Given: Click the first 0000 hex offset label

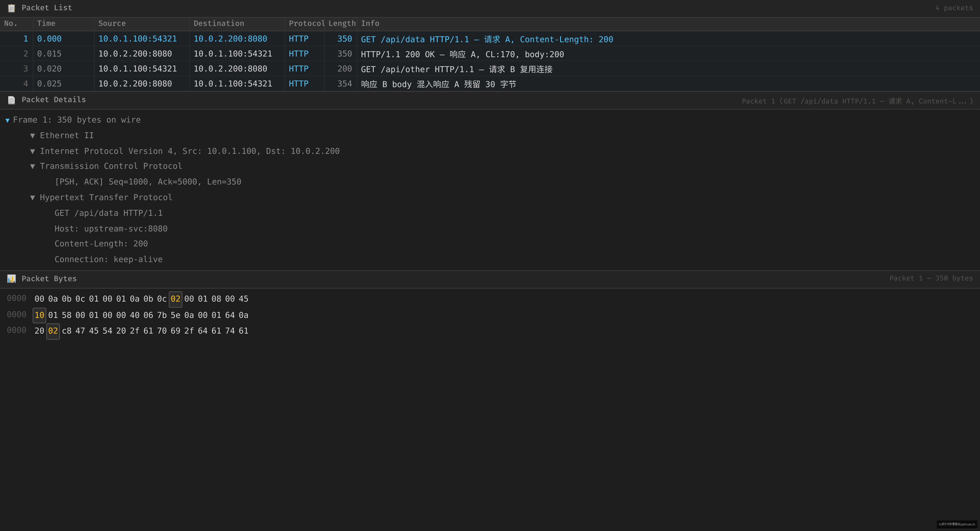Looking at the screenshot, I should point(17,298).
